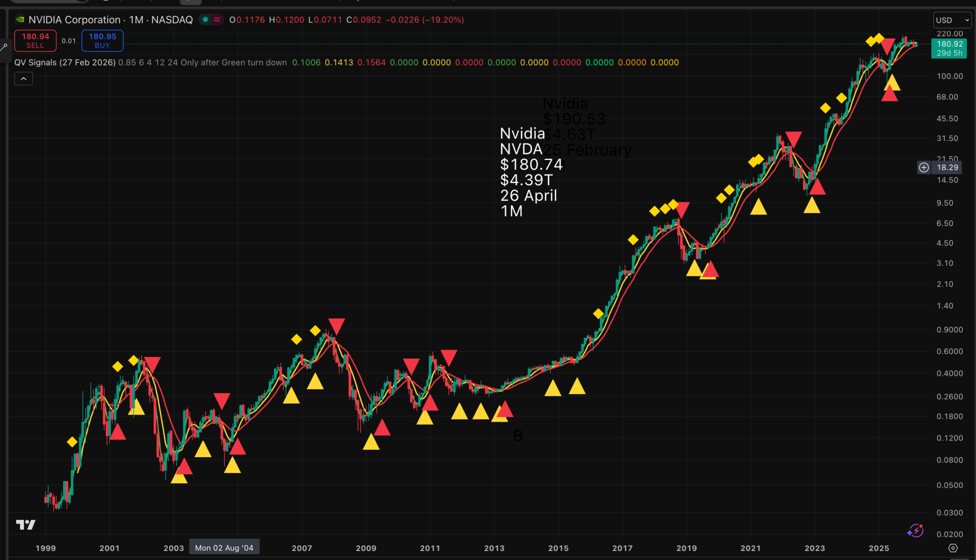Click the NVIDIA Corporation symbol title

point(74,20)
